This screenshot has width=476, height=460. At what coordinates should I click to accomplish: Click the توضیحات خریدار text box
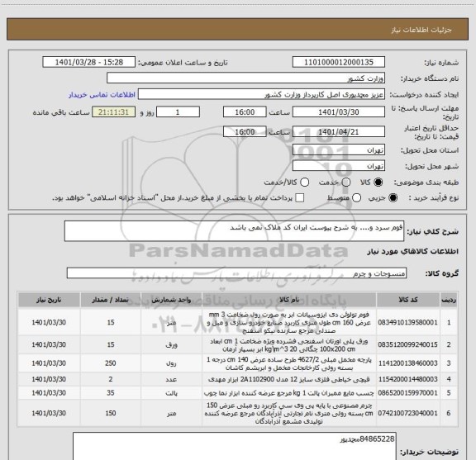235,446
